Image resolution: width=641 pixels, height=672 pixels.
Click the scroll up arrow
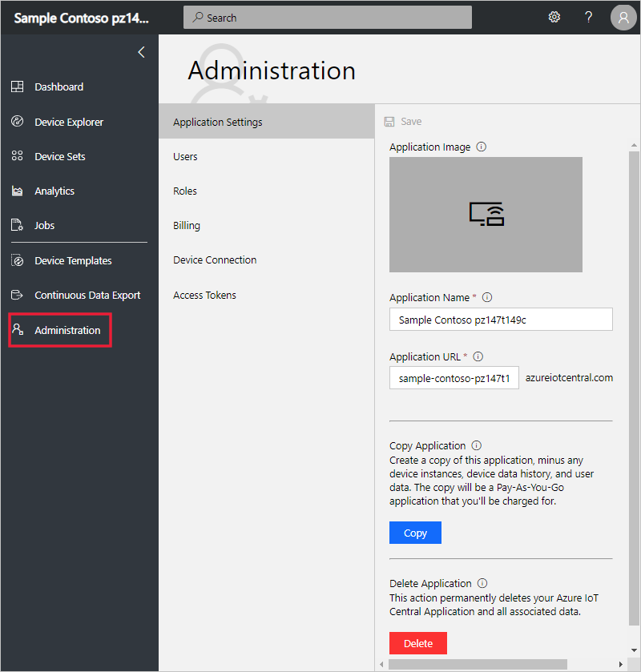click(634, 145)
